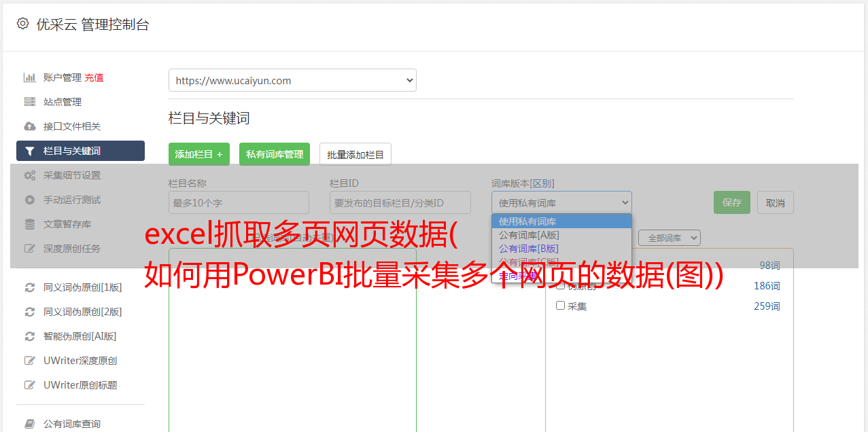Open UWriter深度原创 in the sidebar
This screenshot has width=868, height=432.
click(x=80, y=361)
